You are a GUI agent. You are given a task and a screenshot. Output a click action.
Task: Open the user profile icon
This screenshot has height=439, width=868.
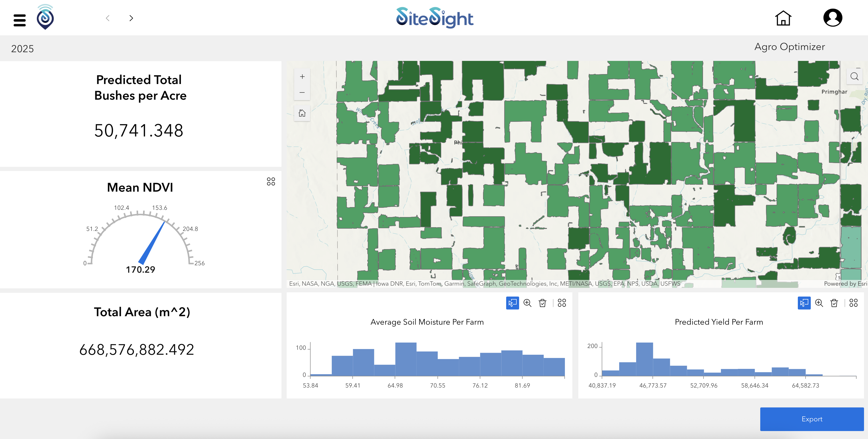coord(833,18)
